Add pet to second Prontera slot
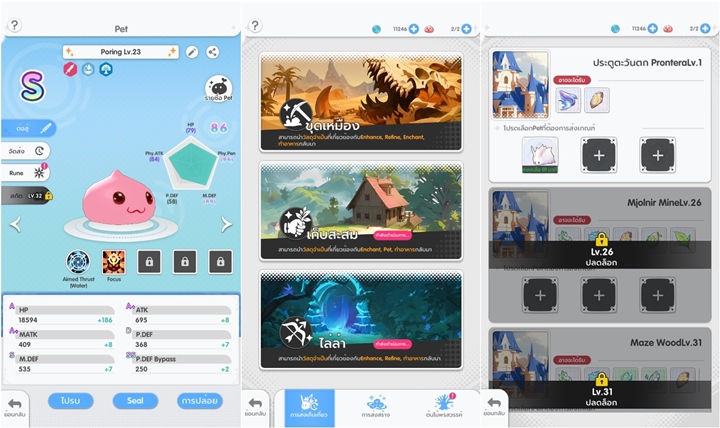The width and height of the screenshot is (720, 428). [x=599, y=155]
